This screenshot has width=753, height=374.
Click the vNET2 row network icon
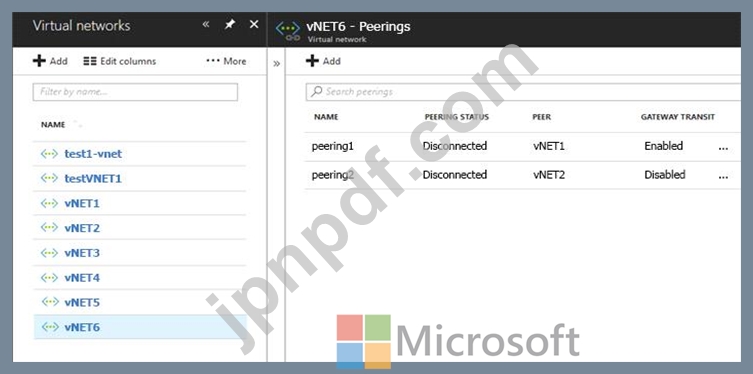coord(49,228)
